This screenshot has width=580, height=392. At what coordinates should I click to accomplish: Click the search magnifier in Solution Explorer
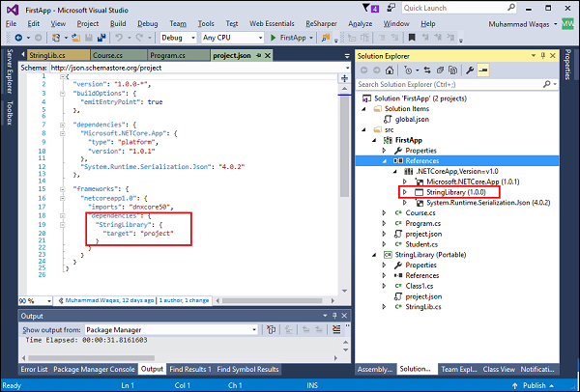[x=547, y=85]
